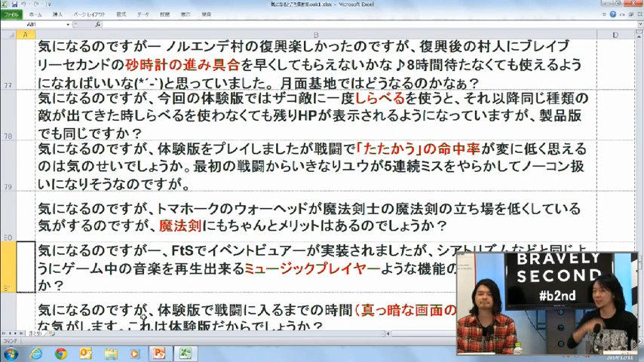Open the Windows Start menu orb

(x=11, y=354)
